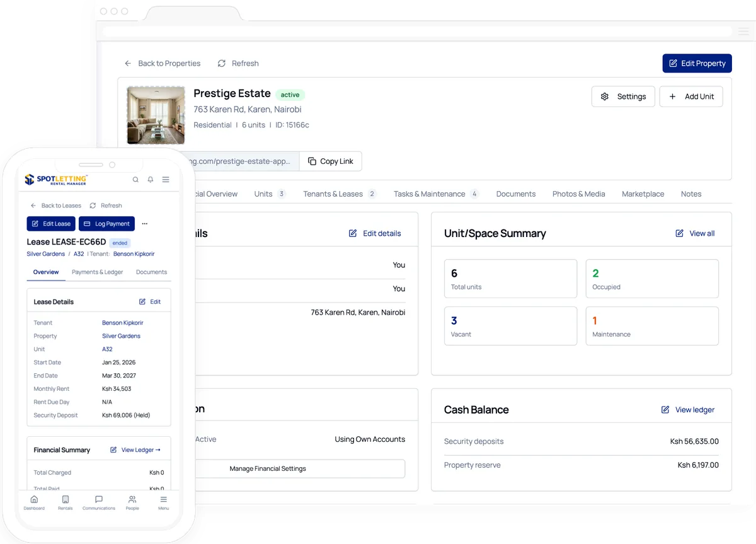Screen dimensions: 756x544
Task: Click Edit details in the property details card
Action: pyautogui.click(x=375, y=233)
